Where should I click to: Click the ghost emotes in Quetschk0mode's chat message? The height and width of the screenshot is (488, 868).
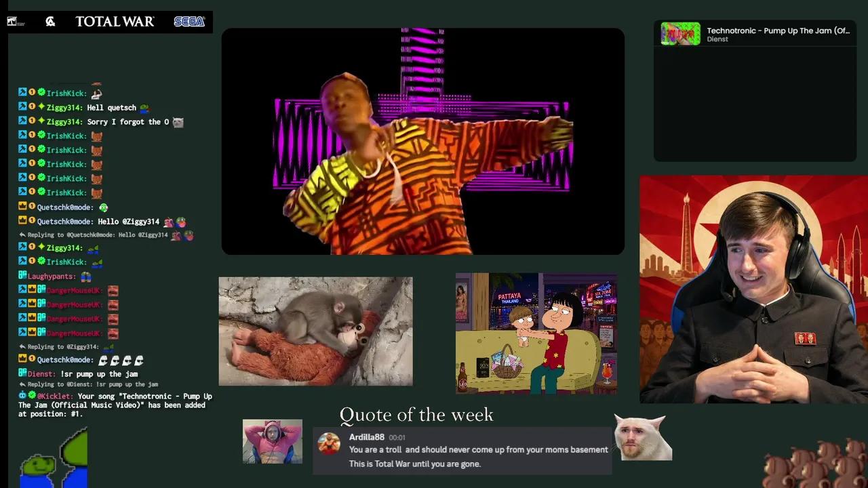tap(121, 360)
